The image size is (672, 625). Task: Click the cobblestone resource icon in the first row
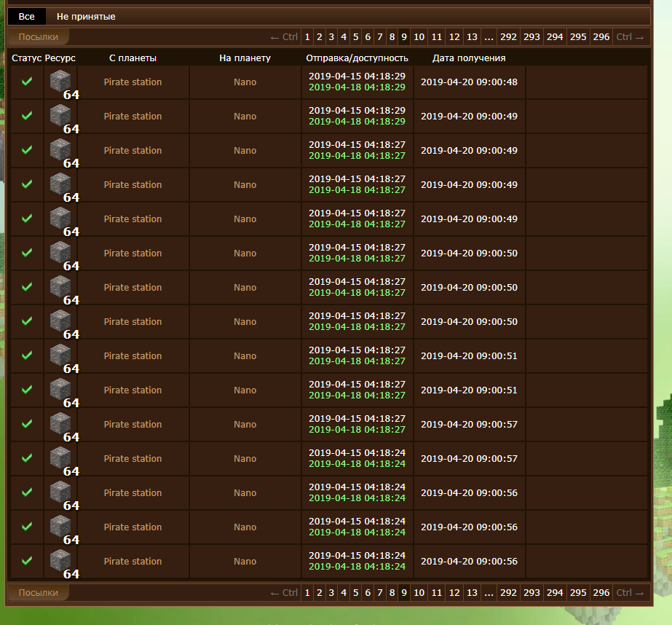tap(60, 81)
